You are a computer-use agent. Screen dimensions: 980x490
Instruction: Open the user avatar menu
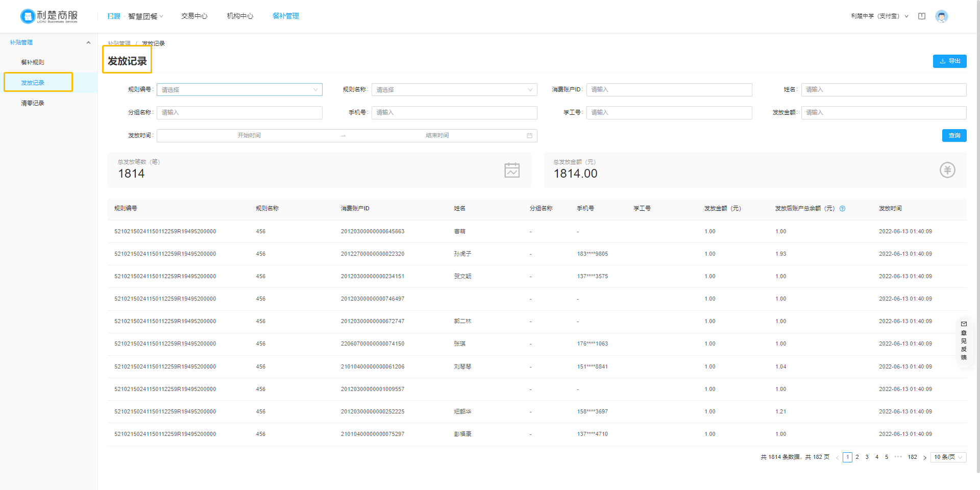pyautogui.click(x=942, y=16)
